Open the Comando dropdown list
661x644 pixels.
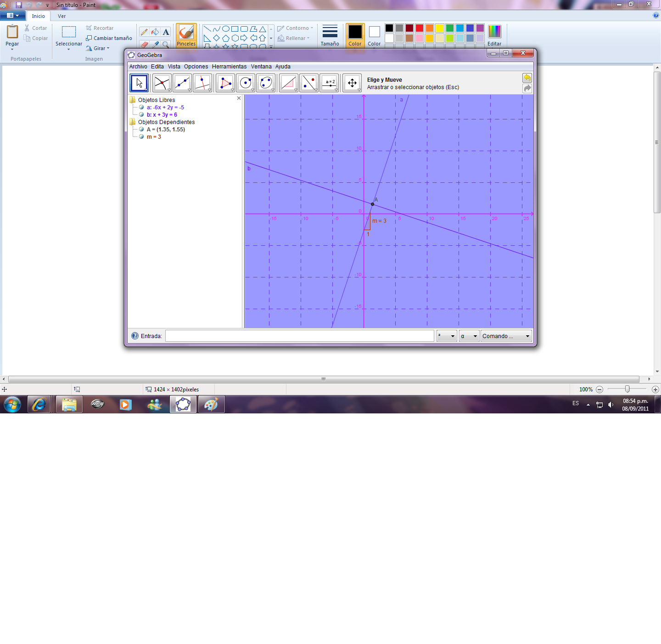click(x=506, y=336)
